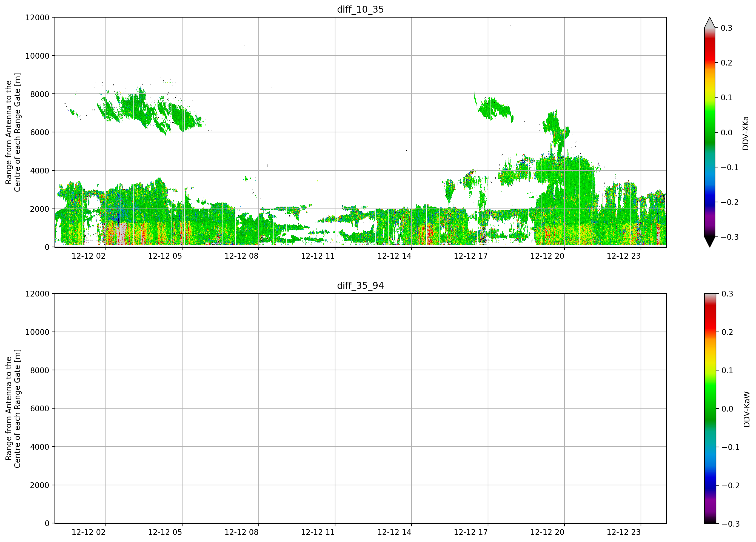756x542 pixels.
Task: Click the black lower extend arrow on DDV-XKa colorbar
Action: (x=710, y=242)
